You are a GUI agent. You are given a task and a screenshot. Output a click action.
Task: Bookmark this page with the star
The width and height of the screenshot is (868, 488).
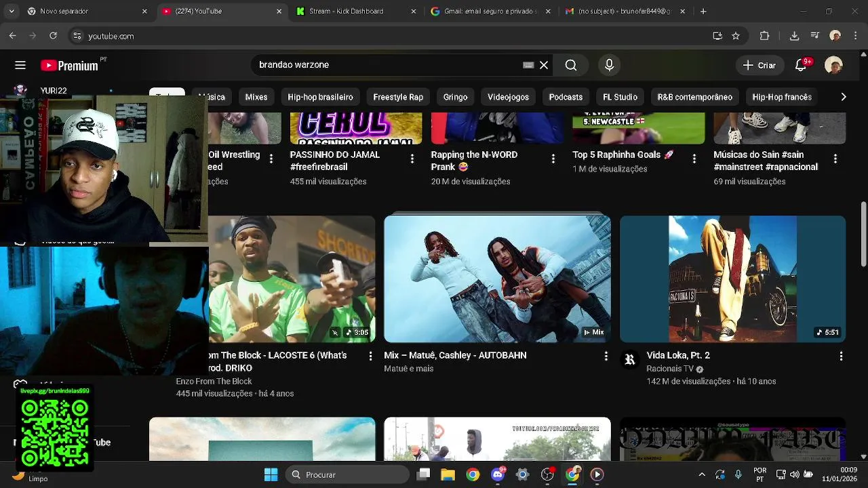736,36
